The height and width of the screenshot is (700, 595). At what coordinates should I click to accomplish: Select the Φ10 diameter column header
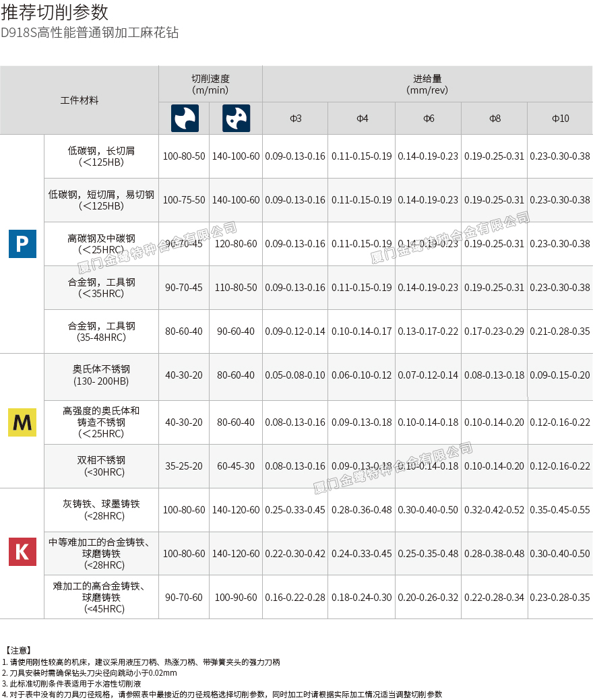[560, 119]
